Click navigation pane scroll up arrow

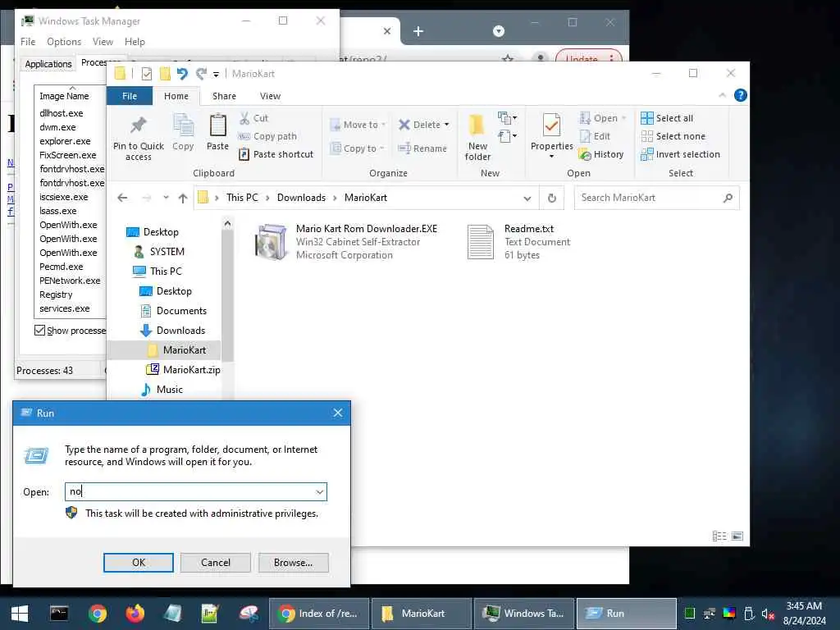(x=227, y=223)
